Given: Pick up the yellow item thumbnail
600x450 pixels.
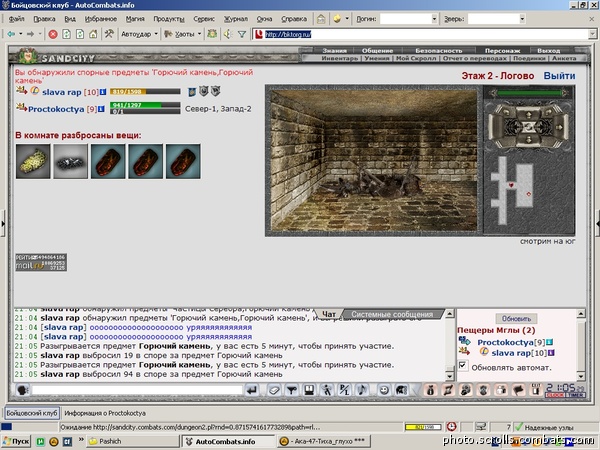Looking at the screenshot, I should pyautogui.click(x=33, y=161).
